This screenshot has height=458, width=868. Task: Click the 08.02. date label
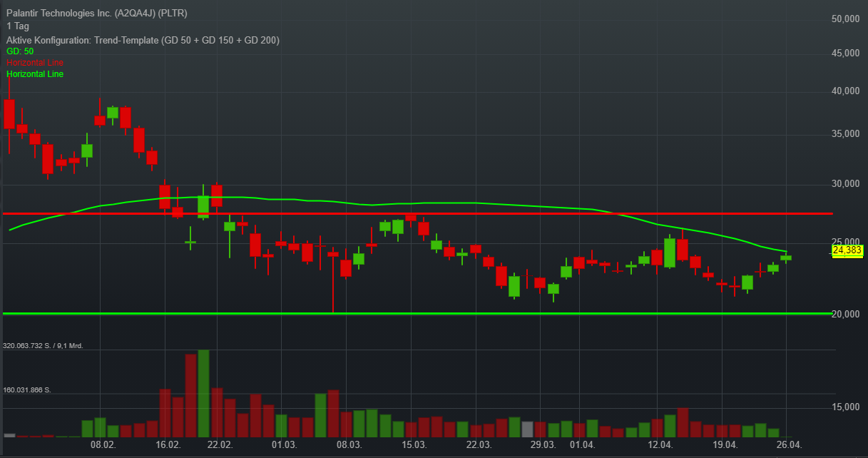coord(104,445)
